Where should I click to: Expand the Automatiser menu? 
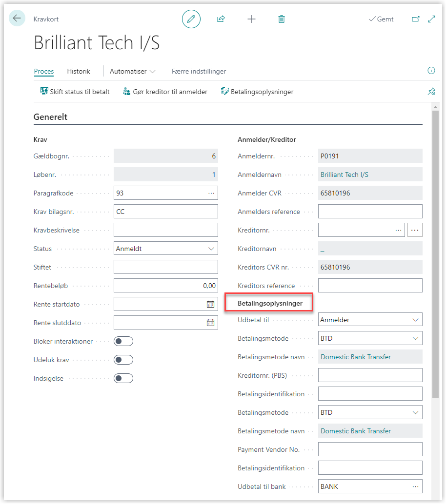tap(132, 71)
